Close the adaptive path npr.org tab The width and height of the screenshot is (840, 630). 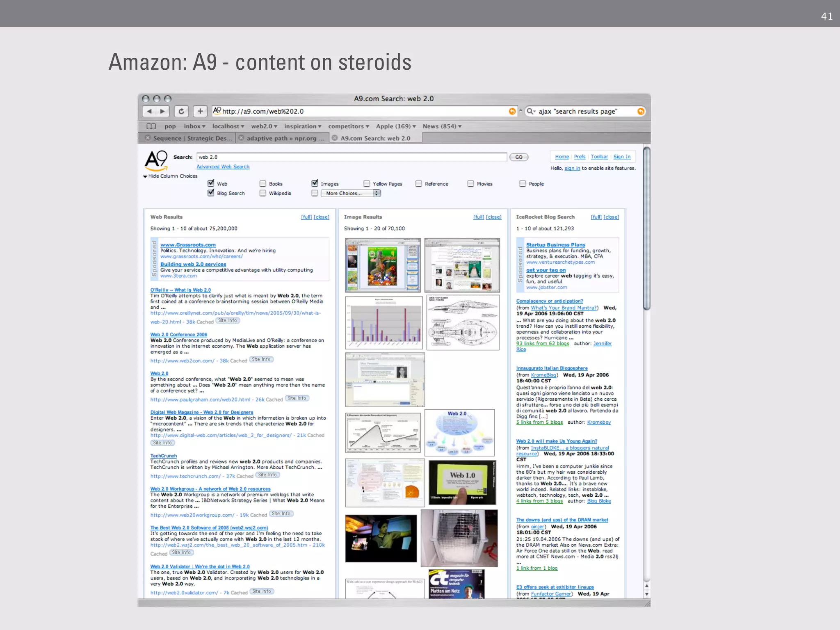(241, 138)
